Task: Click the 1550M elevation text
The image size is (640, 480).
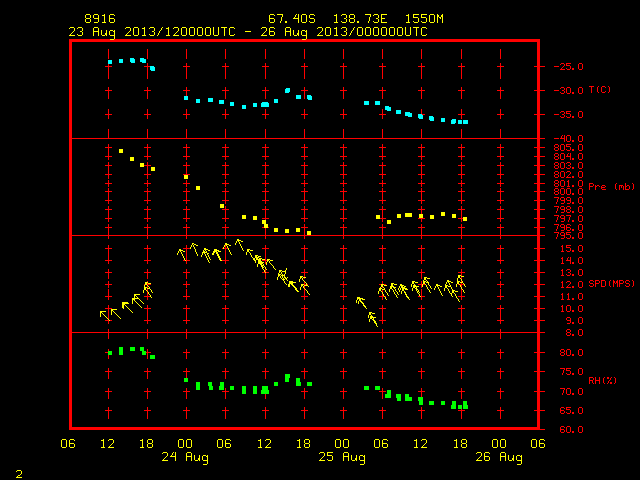Action: click(424, 19)
